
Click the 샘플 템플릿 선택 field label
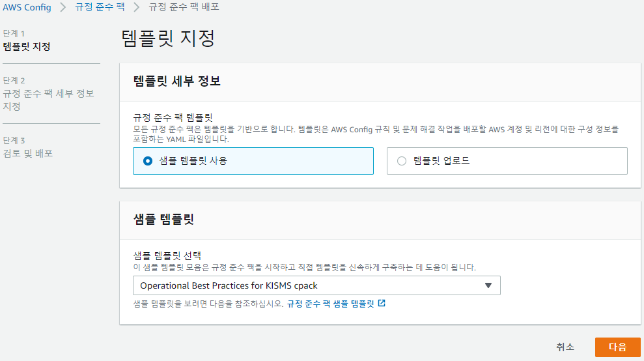(167, 255)
